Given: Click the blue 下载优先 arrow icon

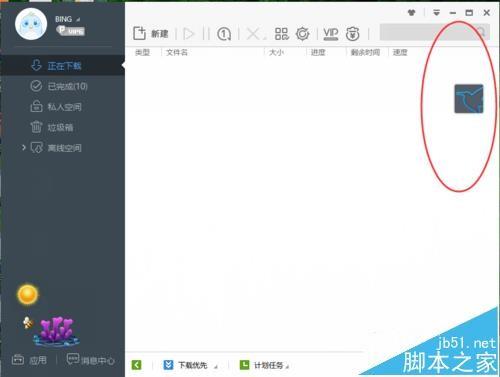Looking at the screenshot, I should coord(168,365).
